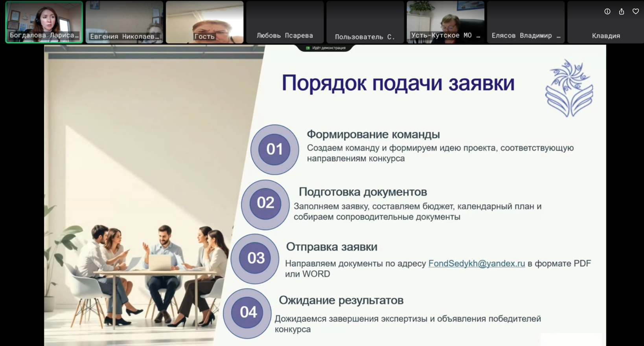Open Евгения Николаевна's participant tile
Screen dimensions: 644x346
[x=124, y=22]
